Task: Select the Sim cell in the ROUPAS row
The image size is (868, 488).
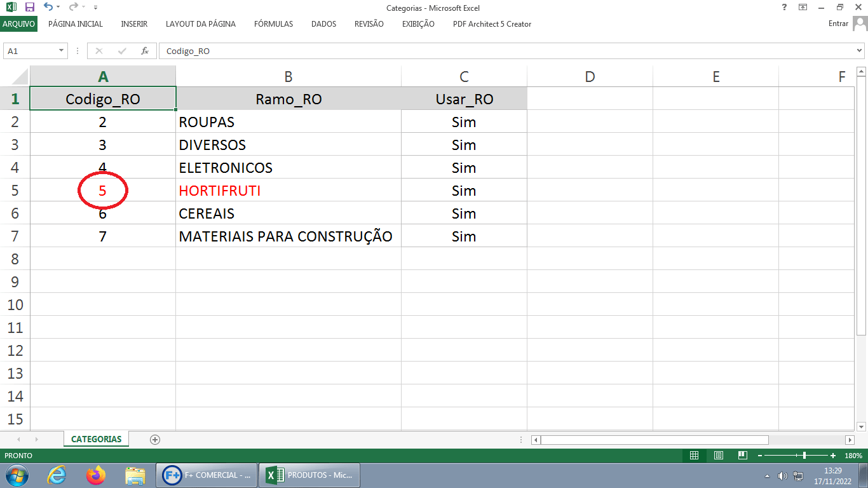Action: click(x=464, y=121)
